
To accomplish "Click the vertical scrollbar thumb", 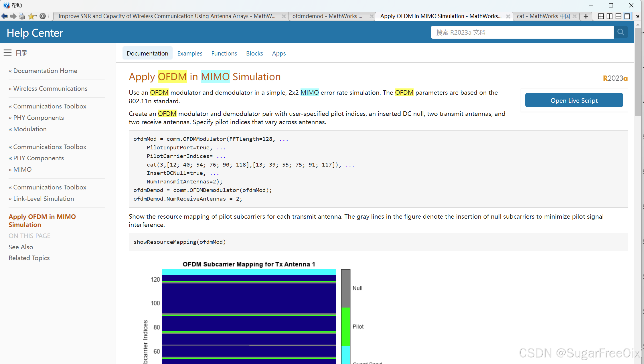I will [638, 72].
